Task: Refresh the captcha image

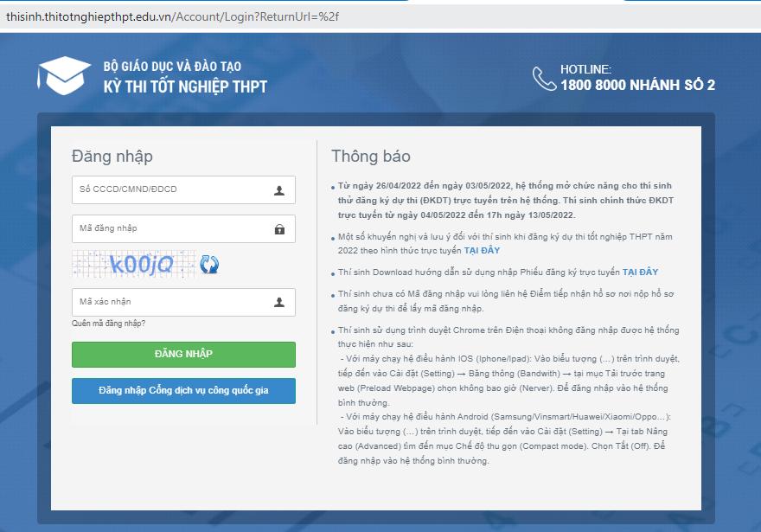Action: pyautogui.click(x=209, y=265)
